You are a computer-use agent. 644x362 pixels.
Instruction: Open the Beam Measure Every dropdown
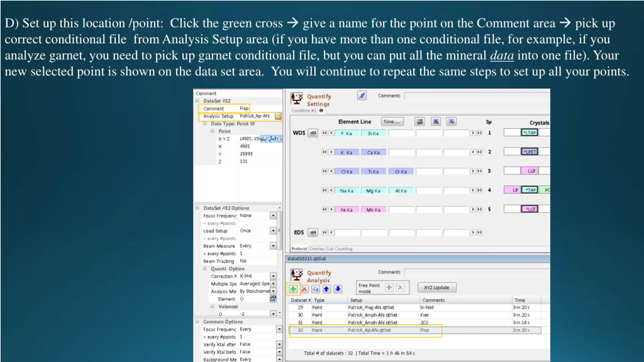pos(273,246)
